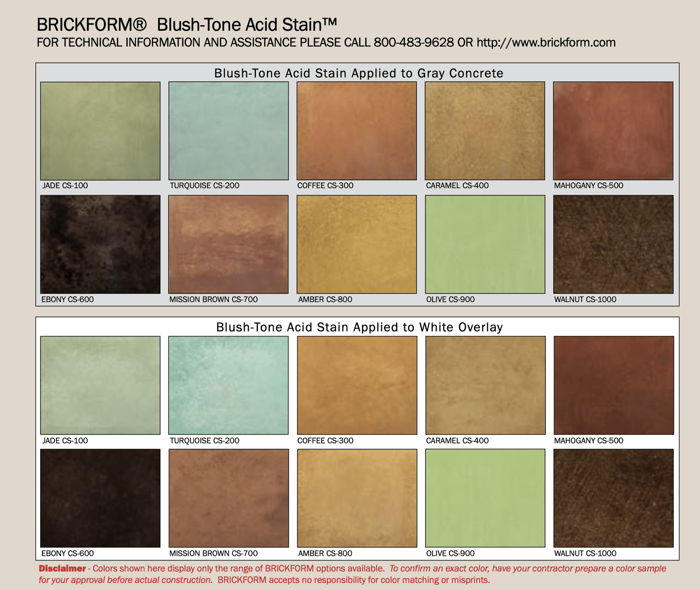
Task: Click the 'OLIVE CS-900' label under White Overlay
Action: tap(450, 554)
